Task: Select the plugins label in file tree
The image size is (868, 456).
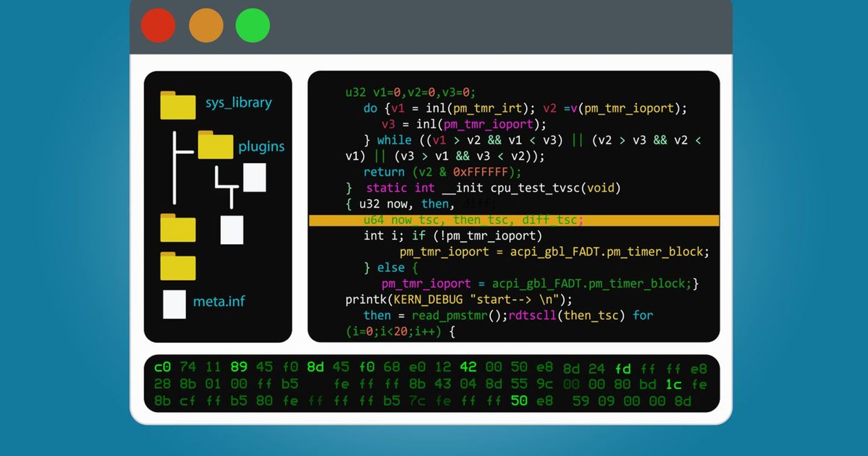Action: click(261, 146)
